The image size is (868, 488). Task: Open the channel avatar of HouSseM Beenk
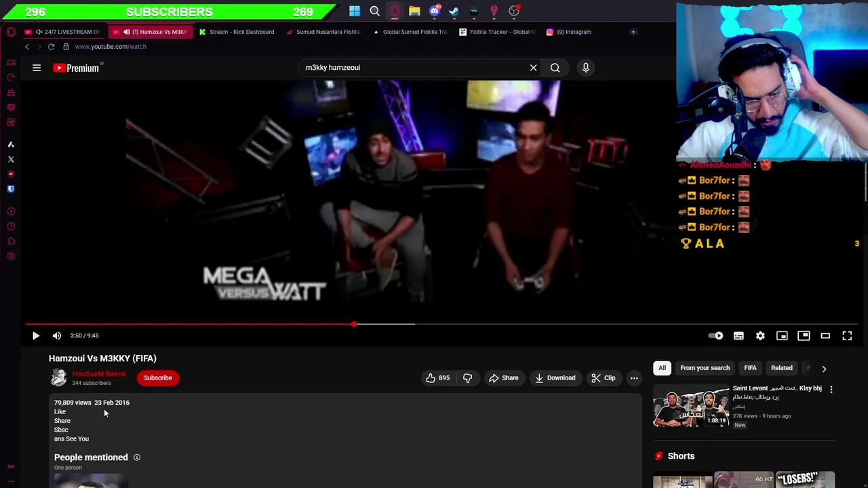coord(58,378)
